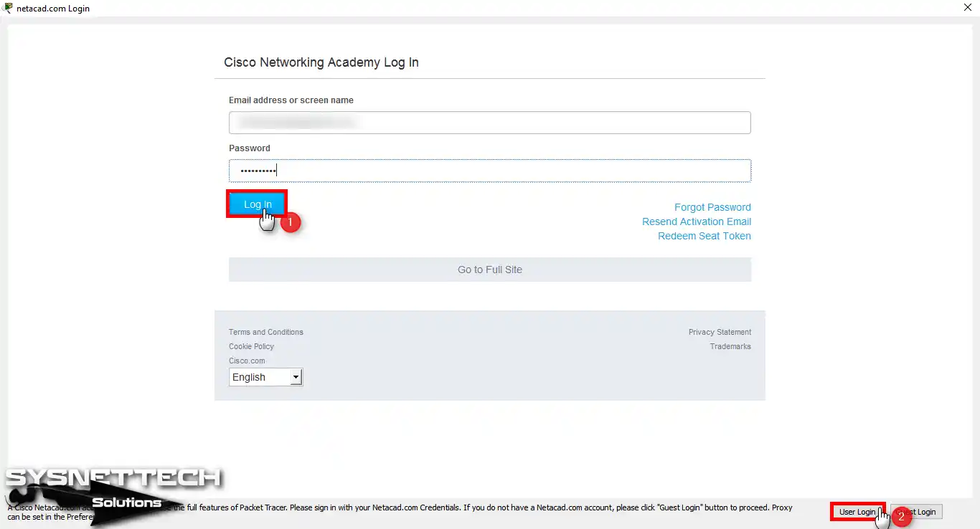
Task: Open the Cookie Policy link
Action: point(251,346)
